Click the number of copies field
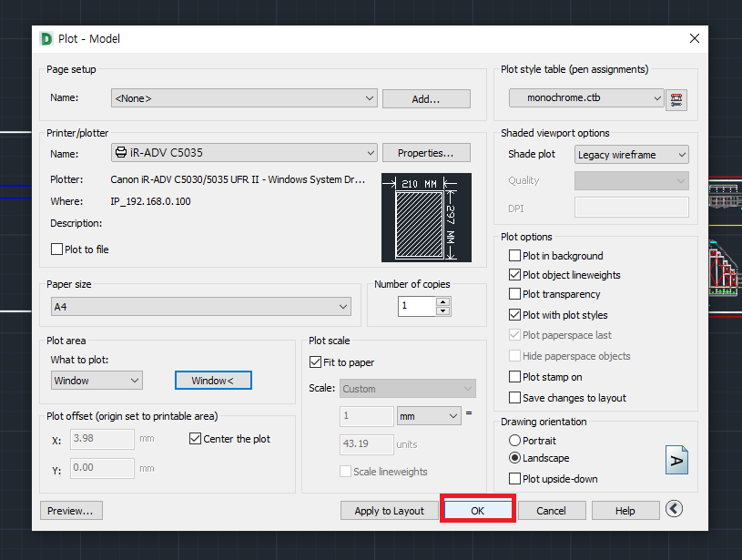The image size is (742, 560). pos(416,306)
